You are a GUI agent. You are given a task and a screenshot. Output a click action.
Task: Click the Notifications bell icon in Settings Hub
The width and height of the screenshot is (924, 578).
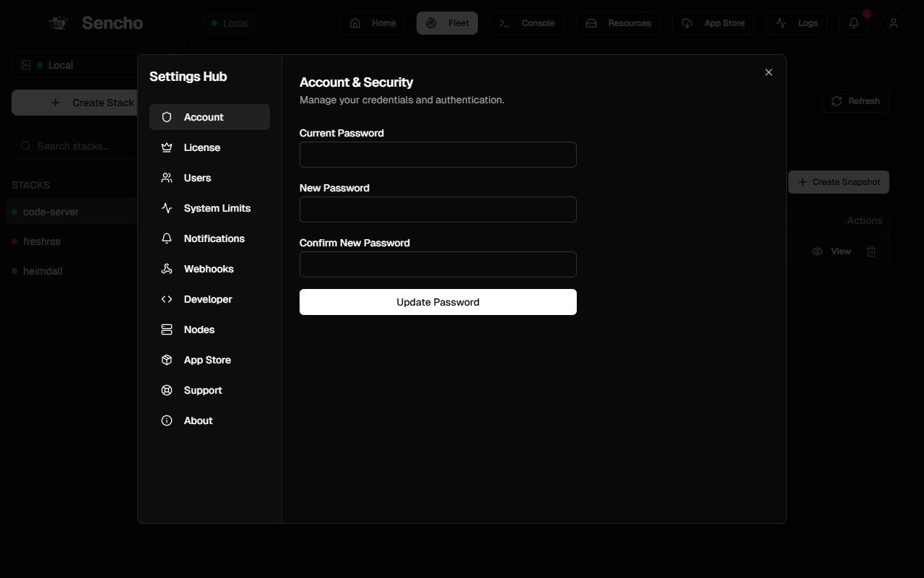click(167, 238)
